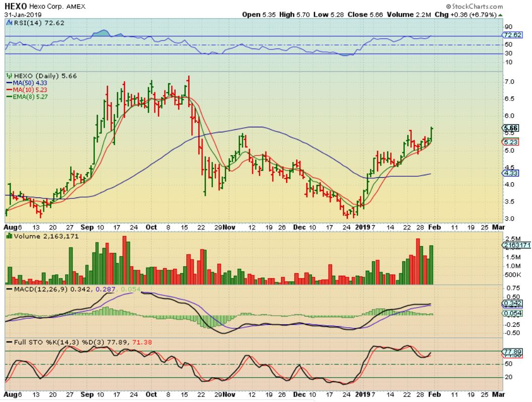Click the 2019 label on the bottom date axis

362,394
